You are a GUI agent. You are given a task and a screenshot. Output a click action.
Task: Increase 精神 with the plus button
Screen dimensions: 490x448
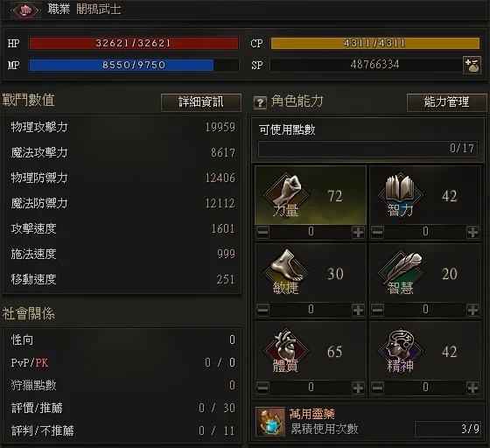tap(472, 388)
